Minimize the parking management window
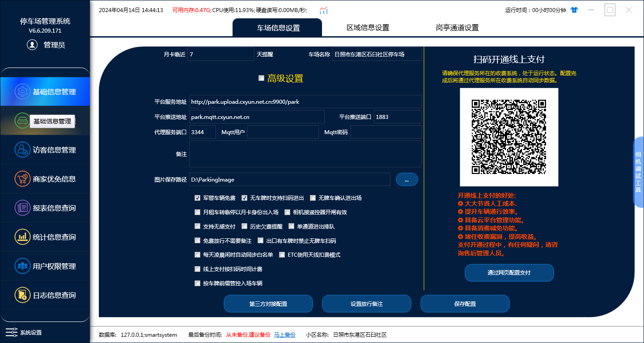 (x=591, y=10)
